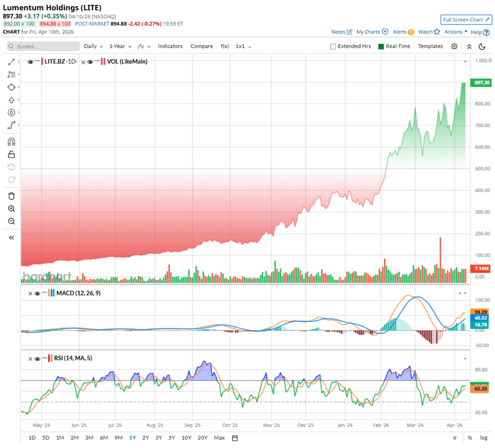Move MACD panel up arrow
Image resolution: width=495 pixels, height=448 pixels.
459,294
